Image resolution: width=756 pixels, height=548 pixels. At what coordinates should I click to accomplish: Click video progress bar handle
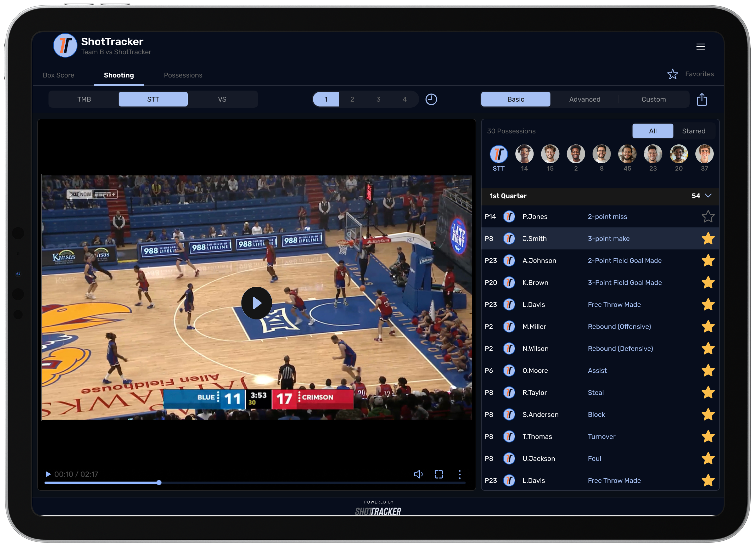(x=159, y=482)
